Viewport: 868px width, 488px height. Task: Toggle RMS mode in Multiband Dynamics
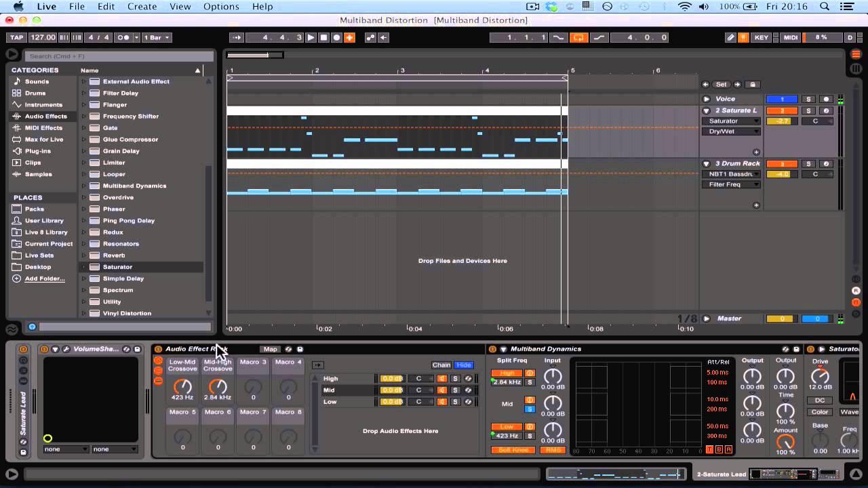(552, 450)
